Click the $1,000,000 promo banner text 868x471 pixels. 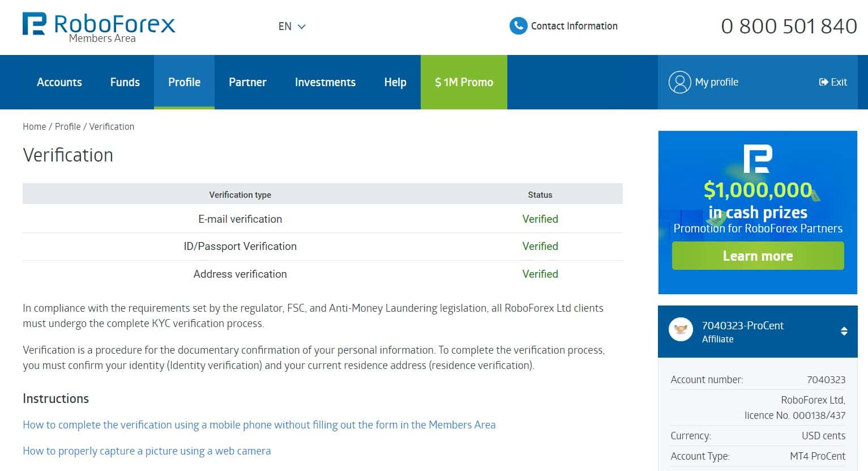[758, 190]
